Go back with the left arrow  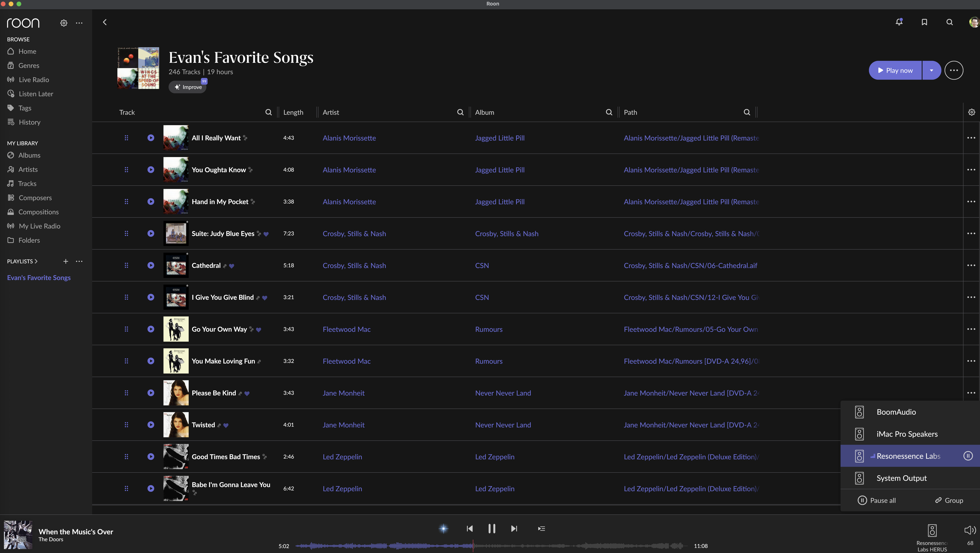click(x=105, y=22)
